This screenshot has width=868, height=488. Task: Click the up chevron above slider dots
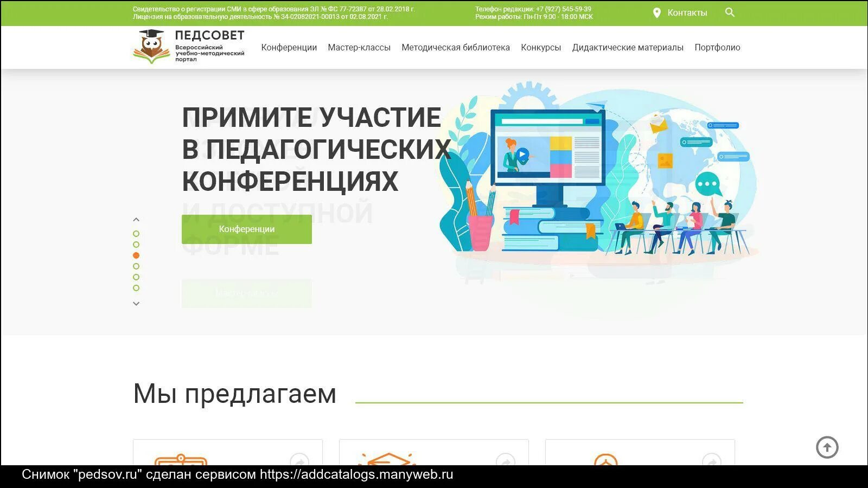click(x=136, y=219)
